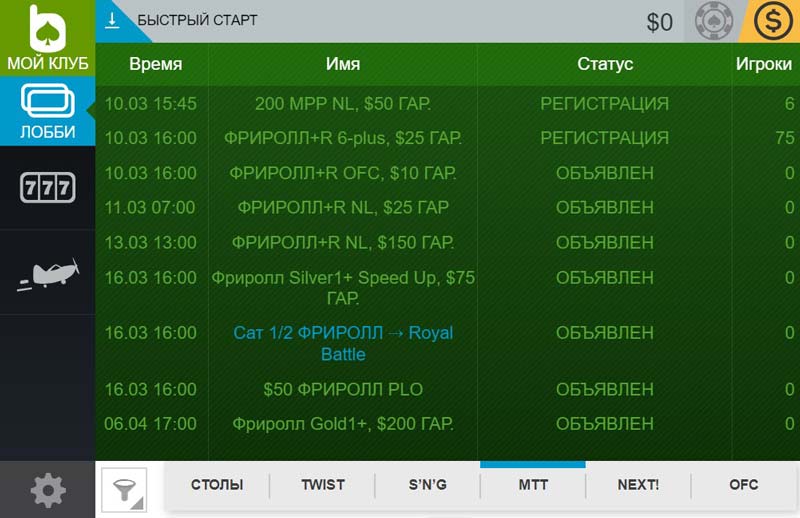Switch to the NEXT! tab
The width and height of the screenshot is (800, 518).
[x=638, y=484]
